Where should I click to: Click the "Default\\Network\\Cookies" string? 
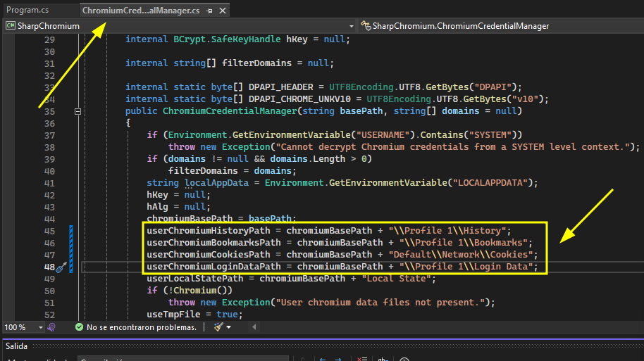460,255
